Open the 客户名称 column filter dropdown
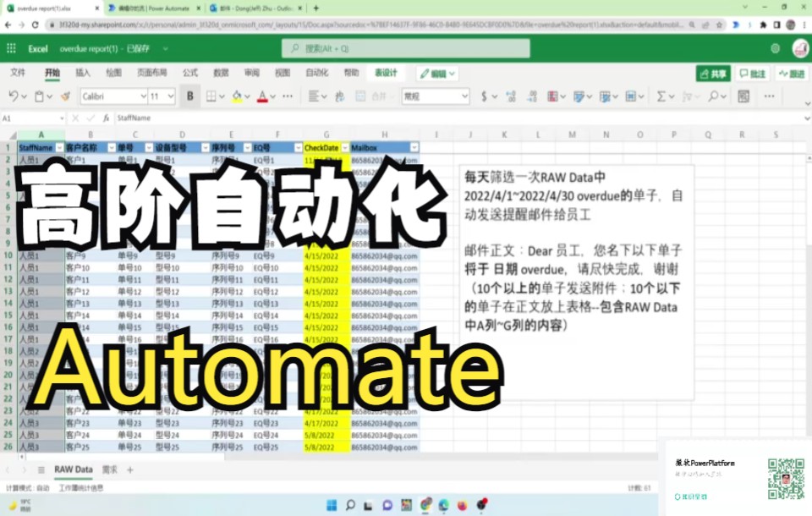The image size is (812, 516). tap(112, 148)
